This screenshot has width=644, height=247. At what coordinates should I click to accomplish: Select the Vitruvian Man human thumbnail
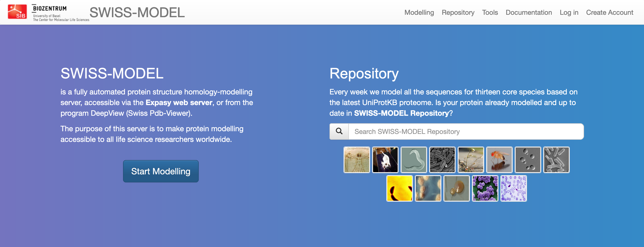(x=357, y=160)
